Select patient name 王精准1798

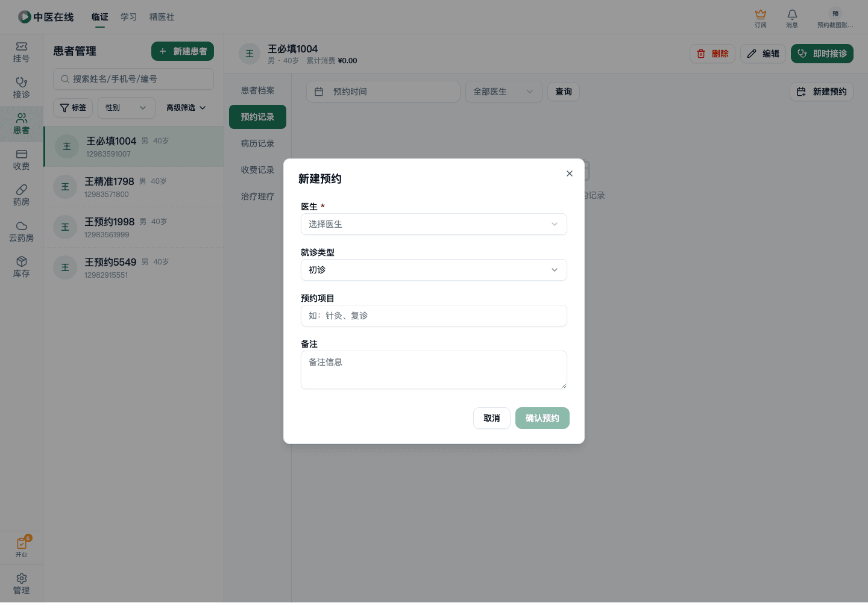pyautogui.click(x=109, y=181)
